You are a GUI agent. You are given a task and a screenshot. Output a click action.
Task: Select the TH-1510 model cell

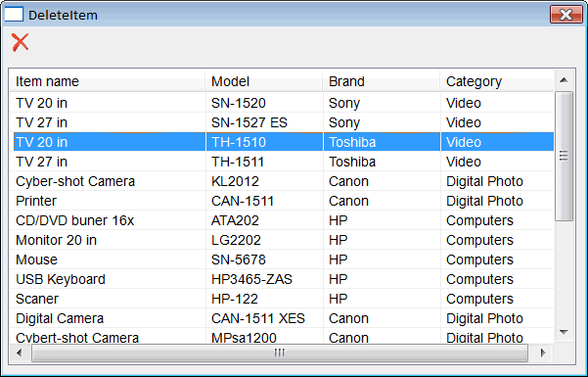click(x=264, y=142)
